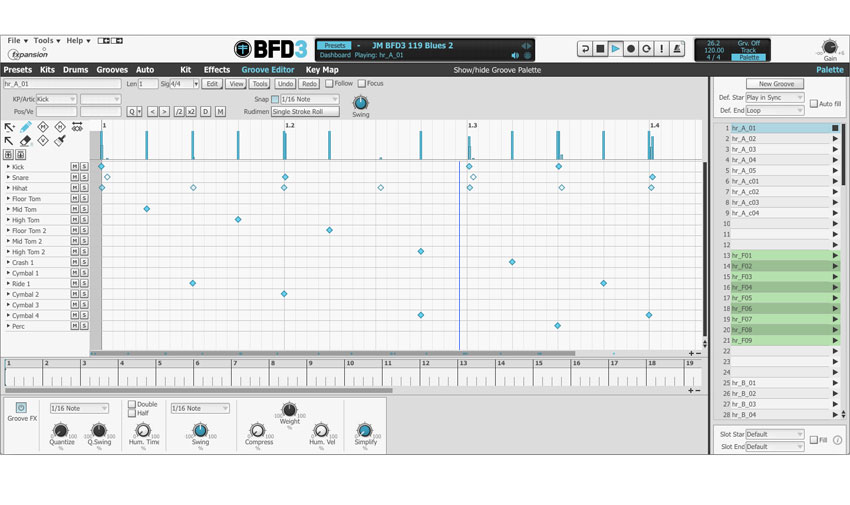This screenshot has width=850, height=505.
Task: Click the D duplicate button
Action: [205, 112]
